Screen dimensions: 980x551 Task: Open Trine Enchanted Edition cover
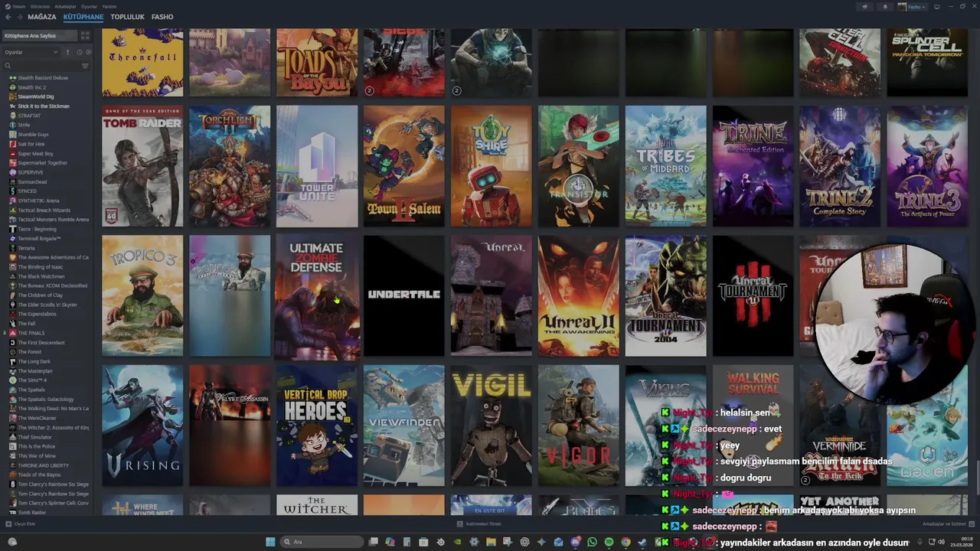pyautogui.click(x=753, y=166)
